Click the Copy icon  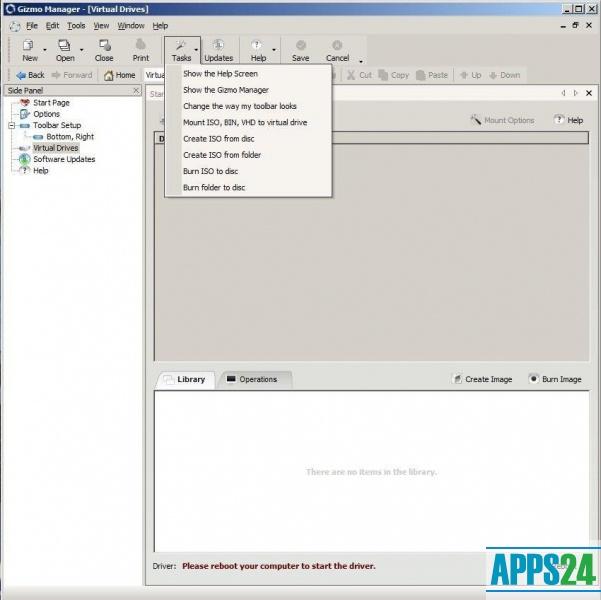click(x=383, y=75)
